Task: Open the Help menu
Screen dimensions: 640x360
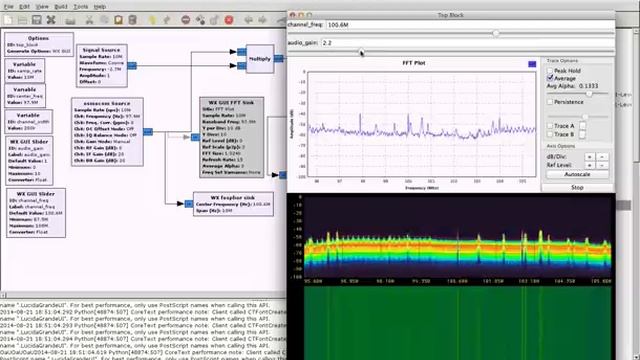Action: coord(100,7)
